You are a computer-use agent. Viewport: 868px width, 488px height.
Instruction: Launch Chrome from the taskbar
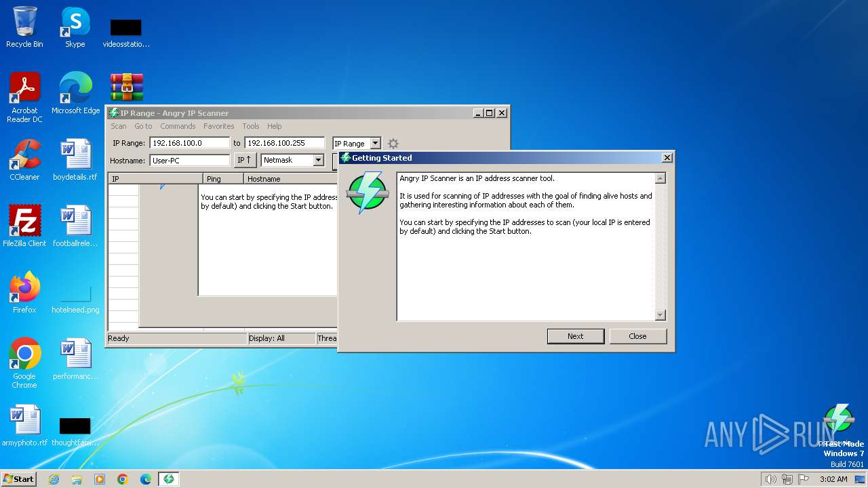click(x=123, y=479)
